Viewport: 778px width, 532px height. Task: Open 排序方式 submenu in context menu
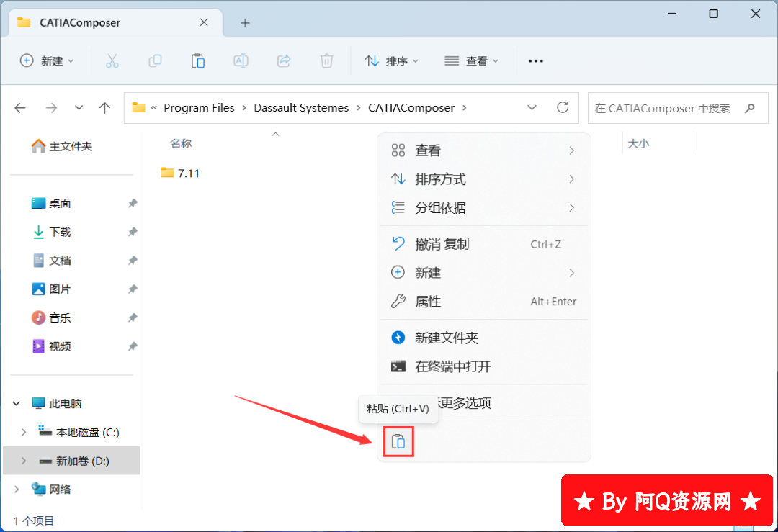coord(484,179)
